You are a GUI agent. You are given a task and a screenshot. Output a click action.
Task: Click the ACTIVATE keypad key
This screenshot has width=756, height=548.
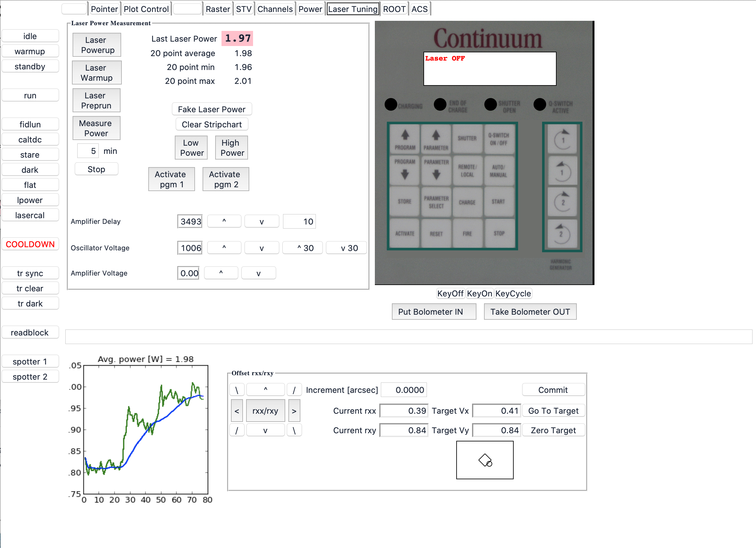coord(405,233)
